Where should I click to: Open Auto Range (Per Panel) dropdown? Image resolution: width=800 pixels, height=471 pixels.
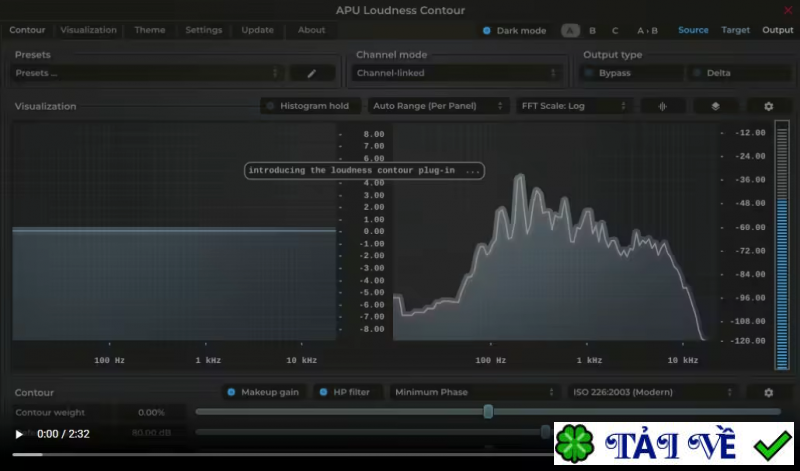point(438,106)
